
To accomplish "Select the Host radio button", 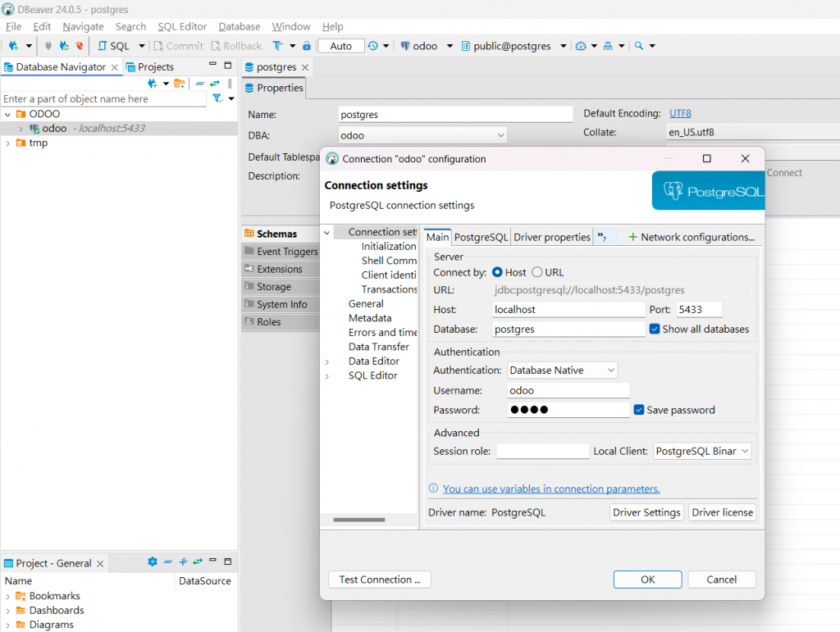I will [497, 272].
